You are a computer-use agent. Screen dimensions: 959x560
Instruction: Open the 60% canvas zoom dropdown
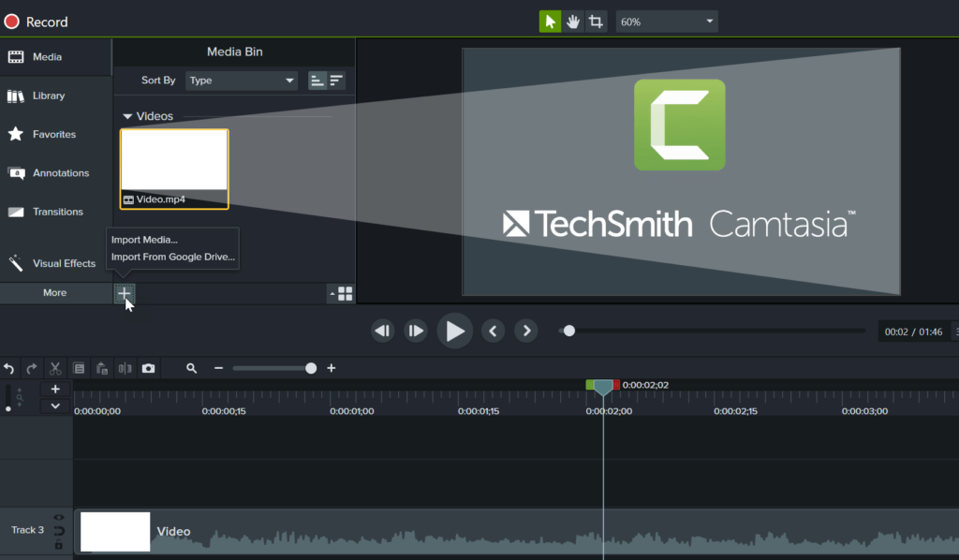[x=666, y=21]
